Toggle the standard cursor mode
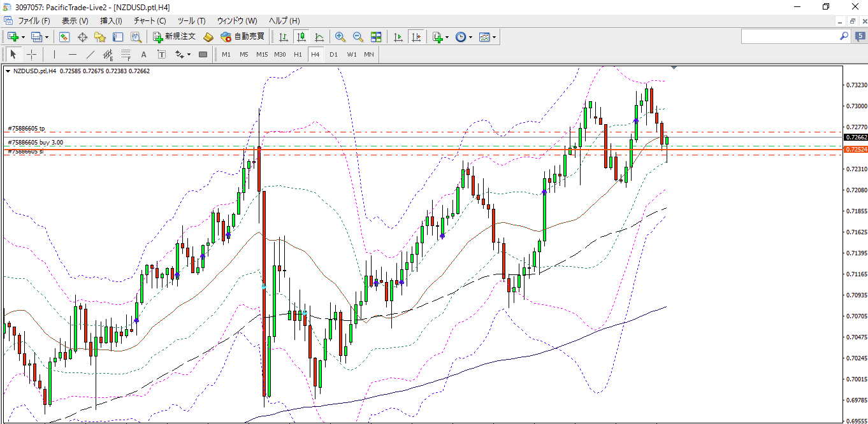The image size is (868, 424). 13,54
